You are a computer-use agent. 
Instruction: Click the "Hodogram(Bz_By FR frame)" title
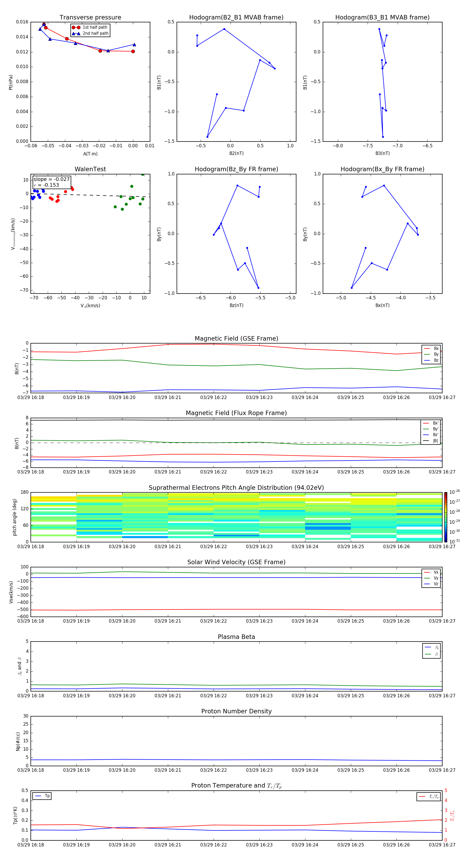point(236,169)
